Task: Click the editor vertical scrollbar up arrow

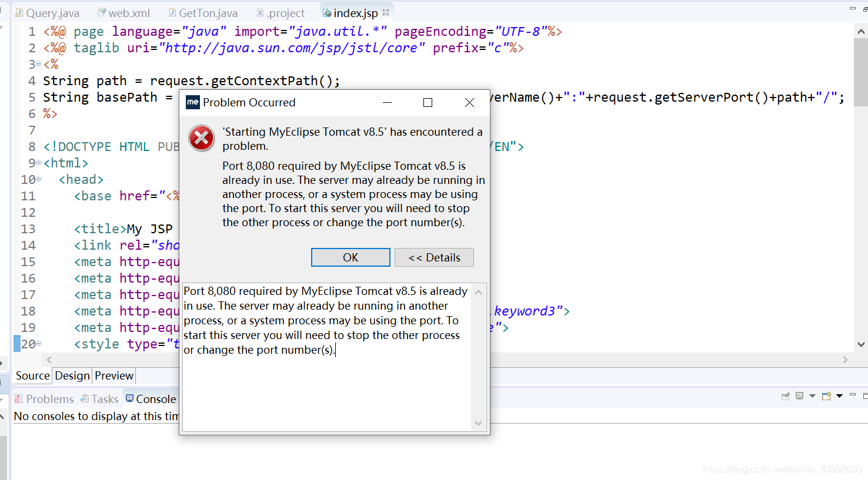Action: coord(861,32)
